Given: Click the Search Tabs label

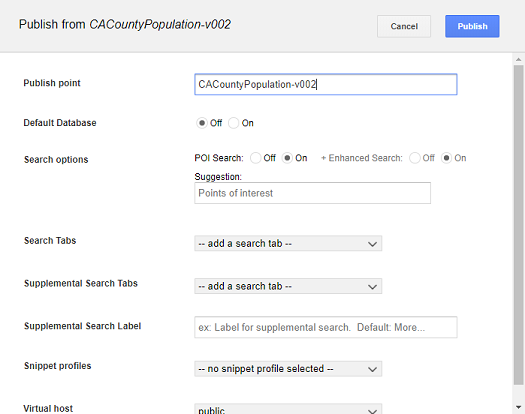Looking at the screenshot, I should (x=50, y=240).
